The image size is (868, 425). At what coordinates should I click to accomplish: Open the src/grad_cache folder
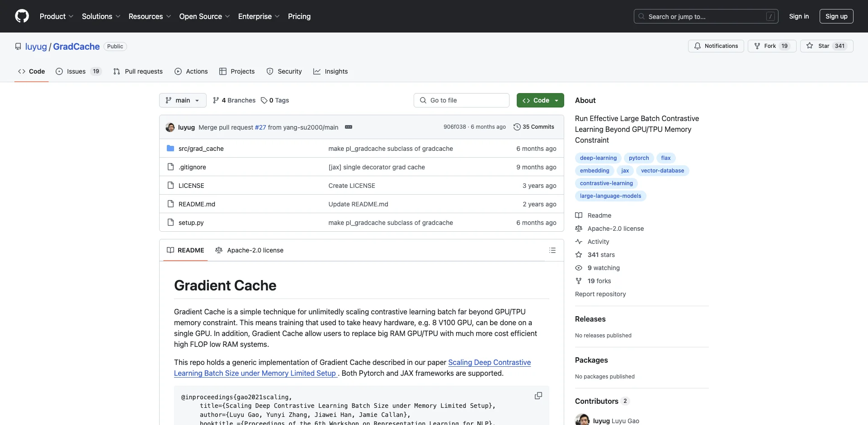coord(201,149)
